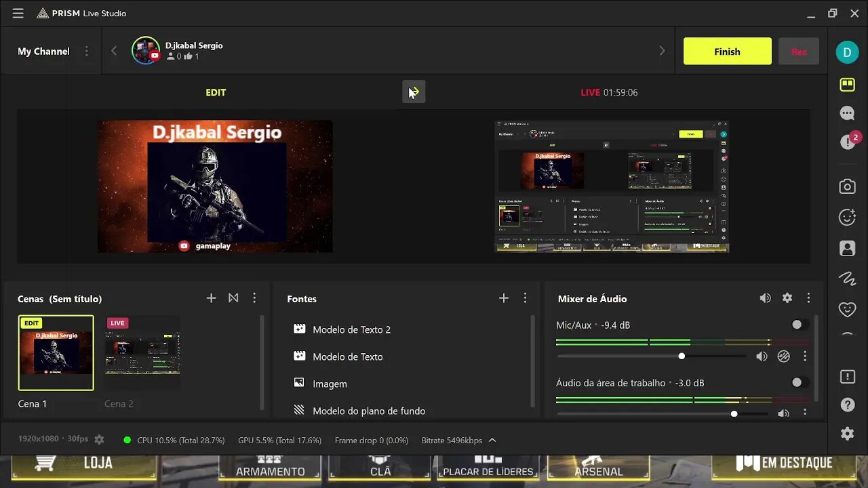Open resolution settings gear in status bar
This screenshot has height=488, width=868.
pos(99,440)
